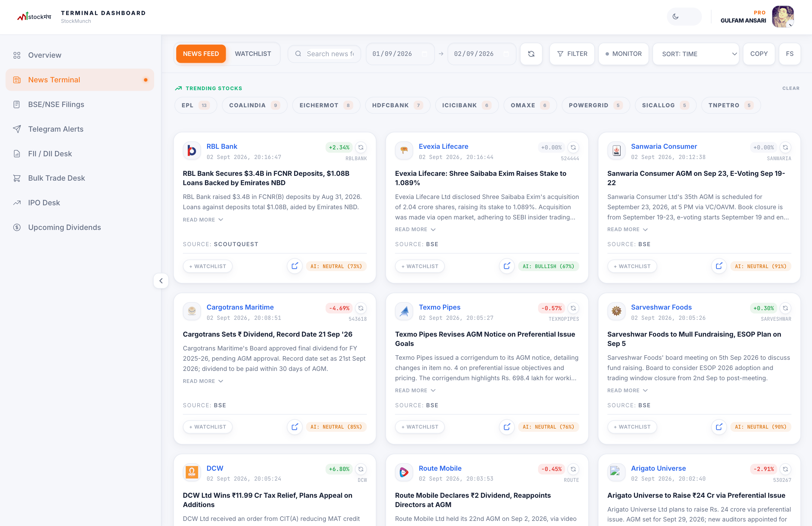Screen dimensions: 812x526
Task: Navigate to IPO Desk
Action: (80, 202)
